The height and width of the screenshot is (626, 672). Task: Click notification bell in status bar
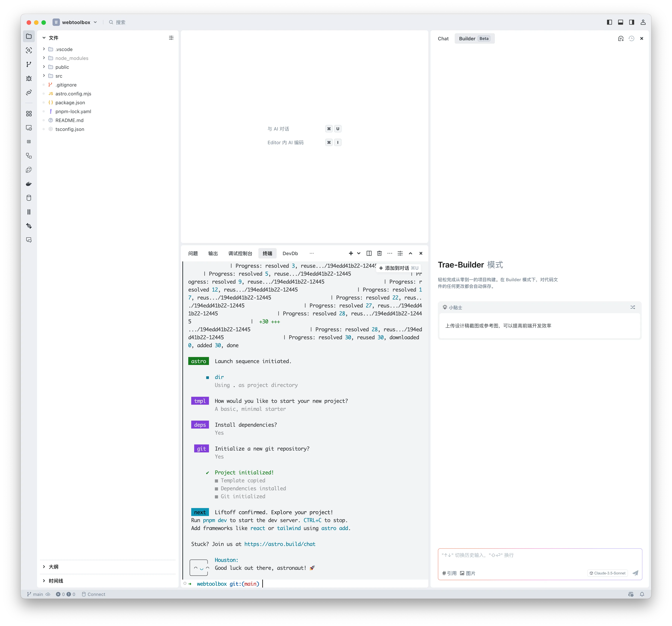[641, 594]
